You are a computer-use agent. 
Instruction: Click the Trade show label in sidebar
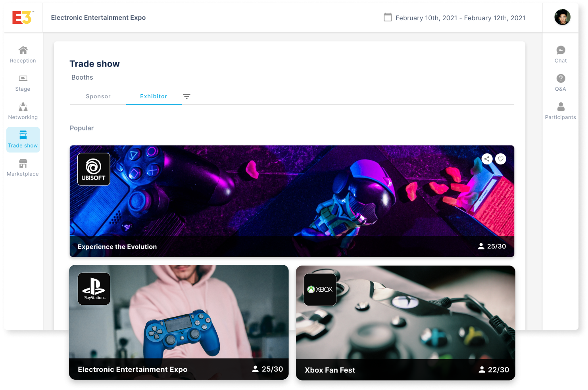point(23,145)
